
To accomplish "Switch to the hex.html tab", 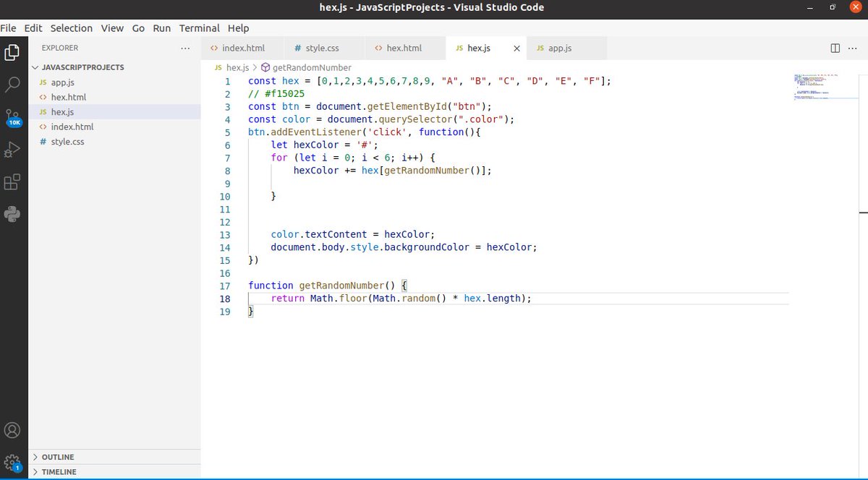I will (404, 48).
